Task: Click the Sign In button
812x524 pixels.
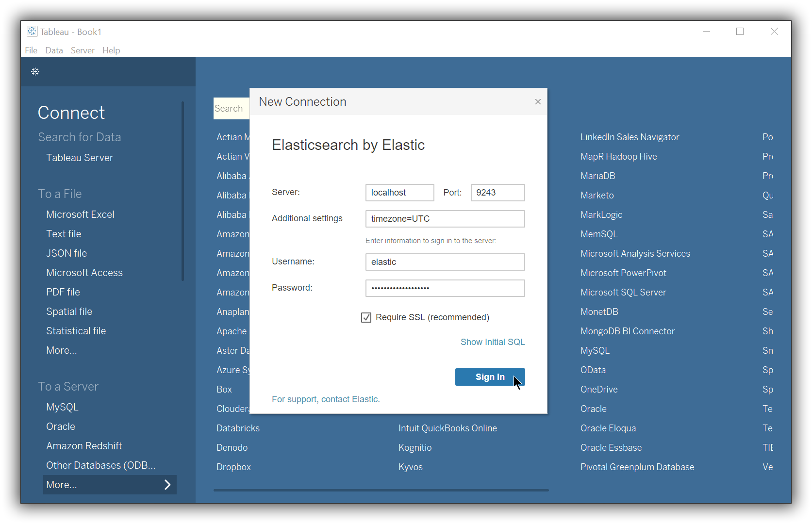Action: point(490,377)
